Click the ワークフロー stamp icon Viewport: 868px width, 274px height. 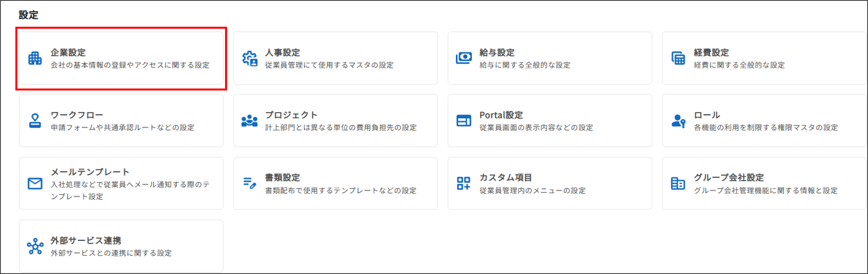pos(35,121)
